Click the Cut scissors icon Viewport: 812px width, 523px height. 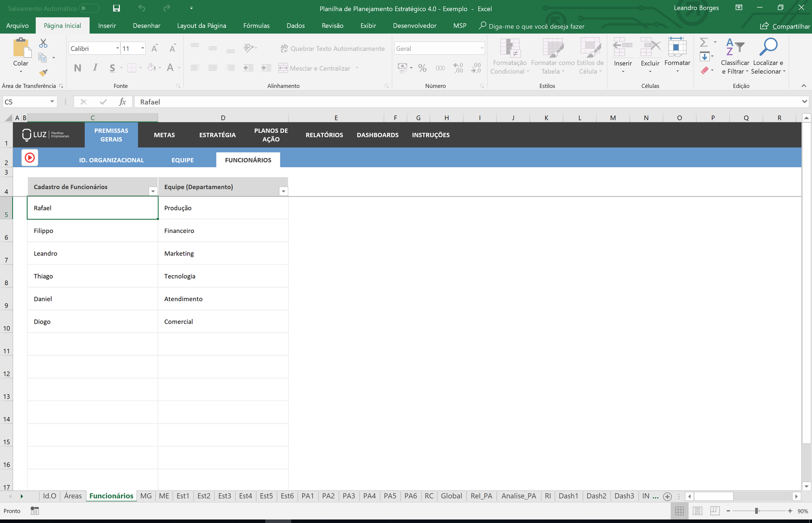[43, 43]
